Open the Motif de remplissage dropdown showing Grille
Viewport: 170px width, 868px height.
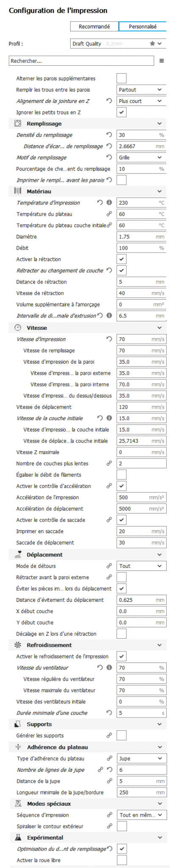141,157
